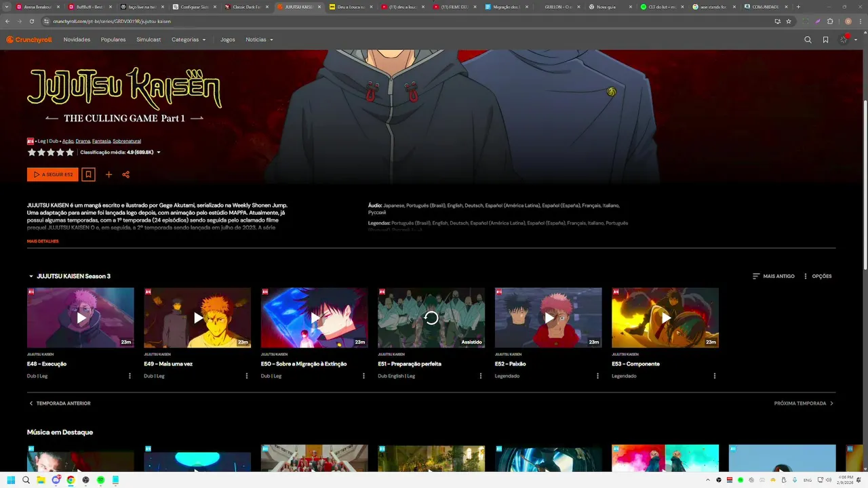Expand the average rating details arrow
Image resolution: width=868 pixels, height=488 pixels.
(x=159, y=152)
